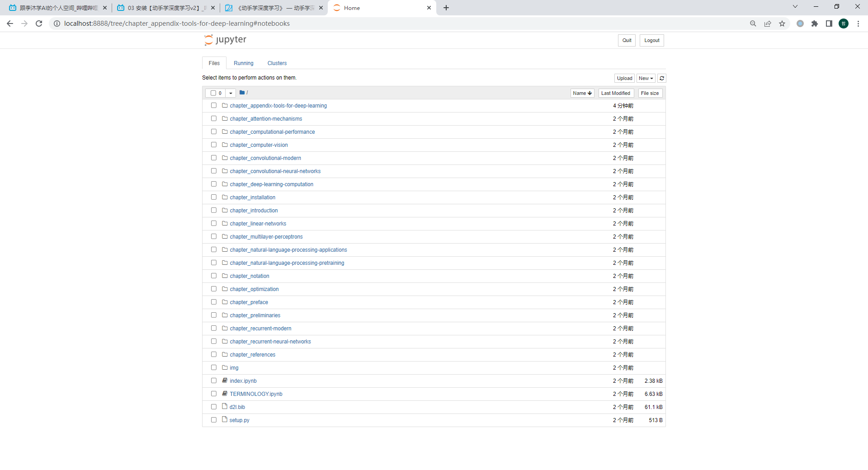Switch to the Clusters tab
868x470 pixels.
[277, 63]
